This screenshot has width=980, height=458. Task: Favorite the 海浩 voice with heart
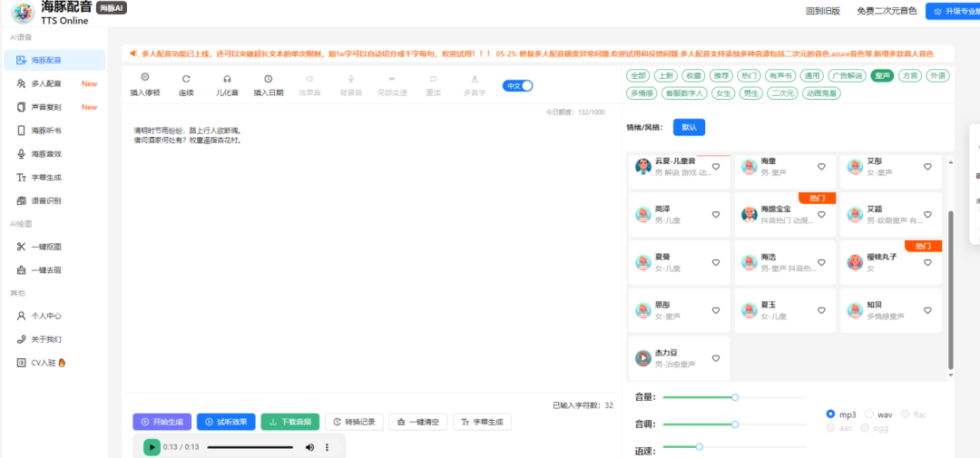[822, 262]
